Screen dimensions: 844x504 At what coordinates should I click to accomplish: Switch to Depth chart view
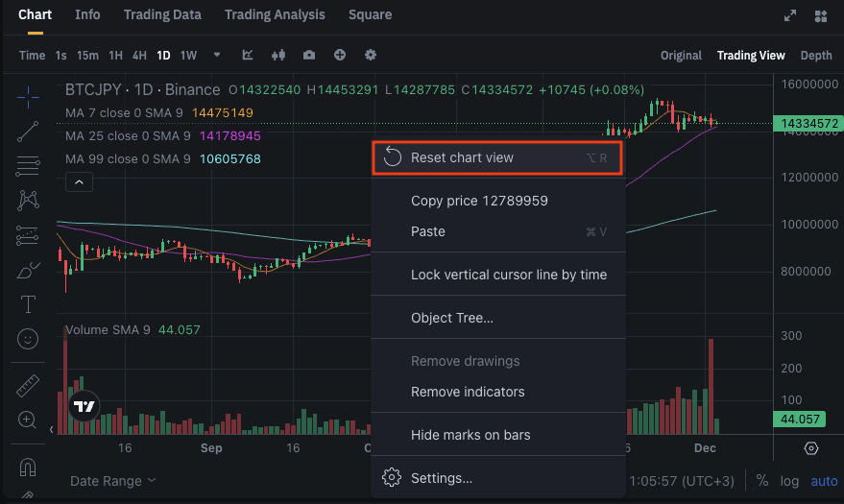coord(816,56)
